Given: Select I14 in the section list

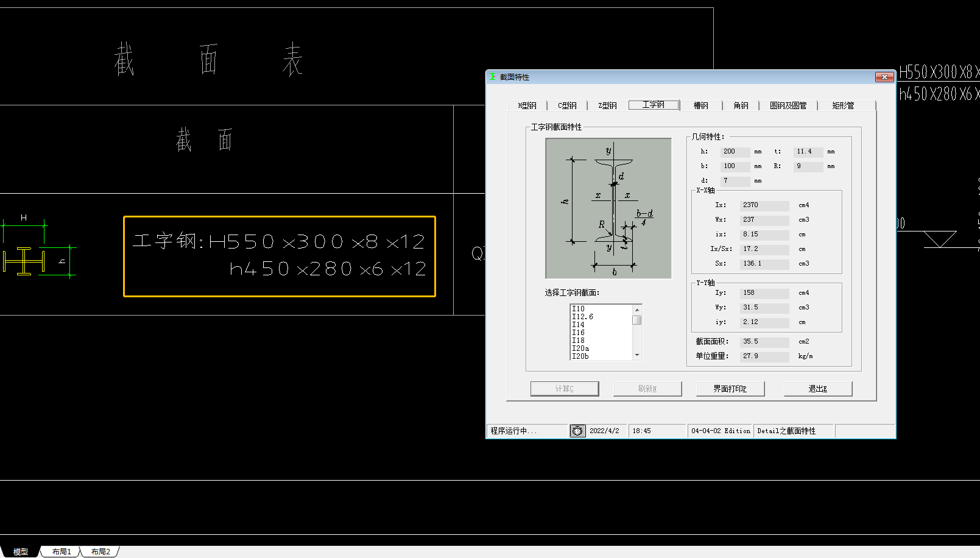Looking at the screenshot, I should pyautogui.click(x=601, y=325).
